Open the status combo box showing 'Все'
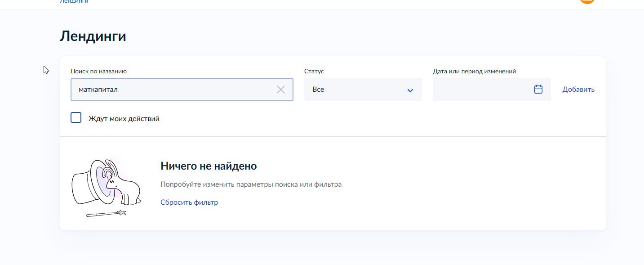 pyautogui.click(x=363, y=90)
